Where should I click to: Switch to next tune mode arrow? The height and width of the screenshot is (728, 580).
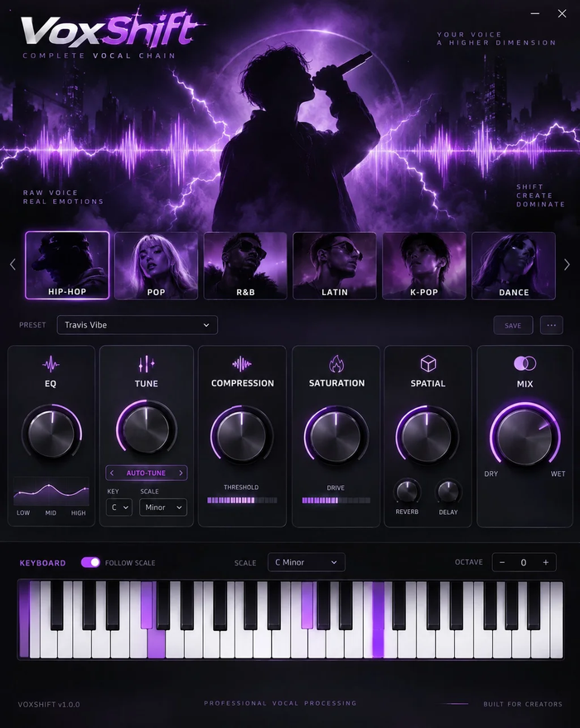point(181,473)
